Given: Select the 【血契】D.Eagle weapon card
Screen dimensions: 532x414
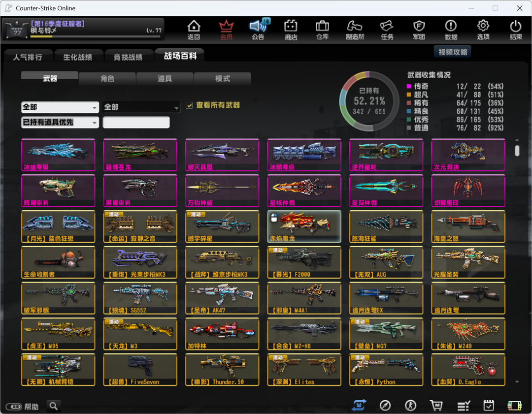Looking at the screenshot, I should [468, 370].
